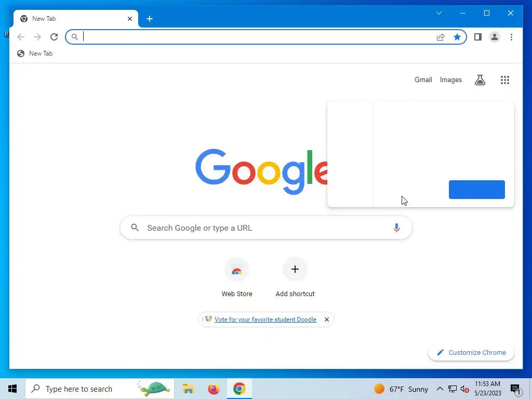Open the Google apps grid
Viewport: 532px width, 399px height.
pos(505,80)
